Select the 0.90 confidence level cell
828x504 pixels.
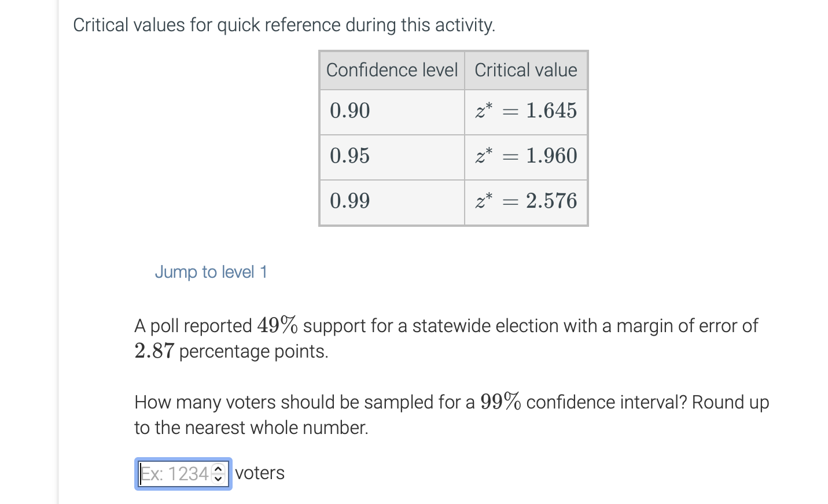pyautogui.click(x=349, y=111)
